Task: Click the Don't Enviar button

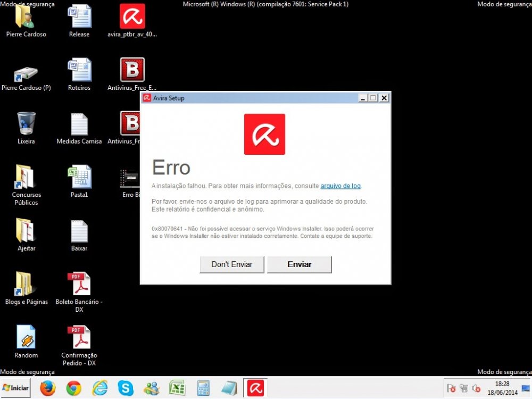Action: coord(232,264)
